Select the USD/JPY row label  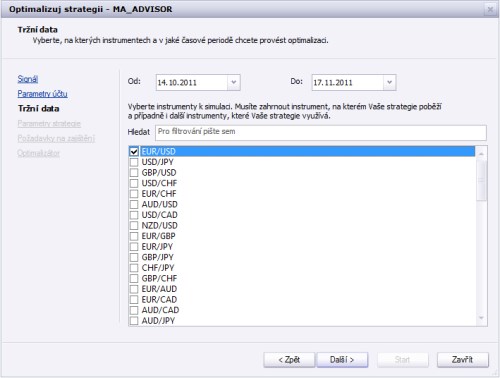[158, 162]
